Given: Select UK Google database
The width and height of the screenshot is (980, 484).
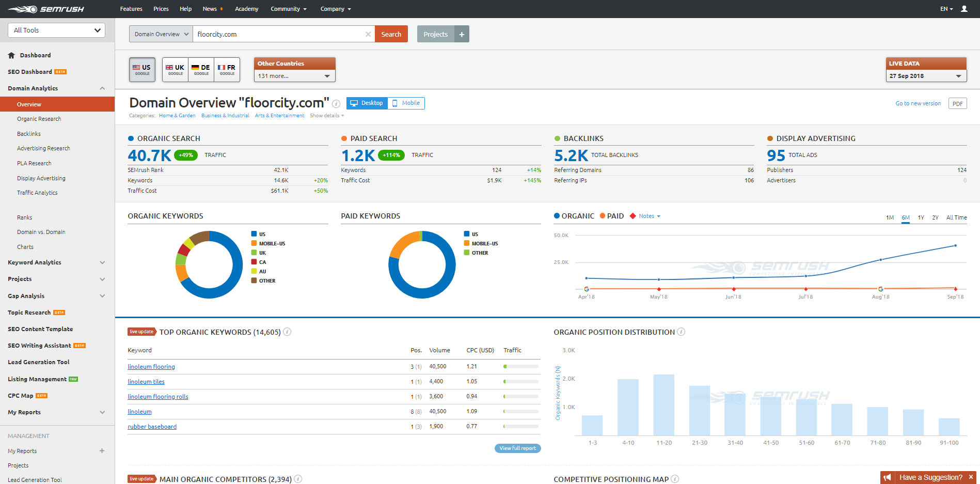Looking at the screenshot, I should [x=175, y=70].
